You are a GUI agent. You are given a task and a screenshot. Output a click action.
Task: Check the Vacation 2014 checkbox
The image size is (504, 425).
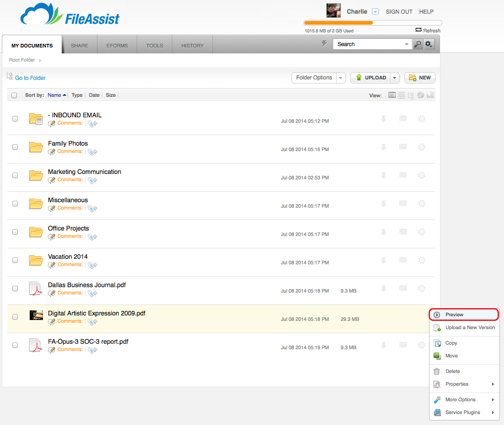(x=15, y=260)
